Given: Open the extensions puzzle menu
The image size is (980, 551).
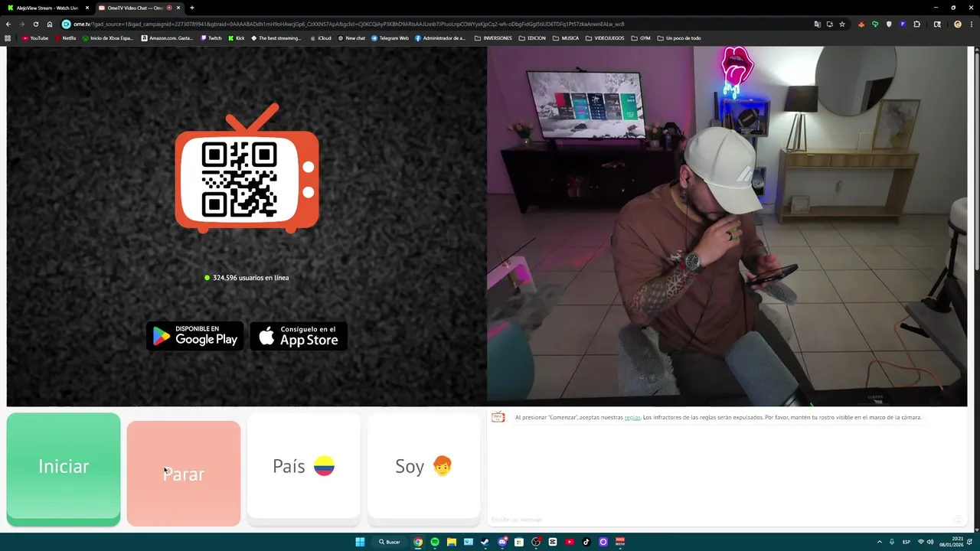Looking at the screenshot, I should (916, 24).
